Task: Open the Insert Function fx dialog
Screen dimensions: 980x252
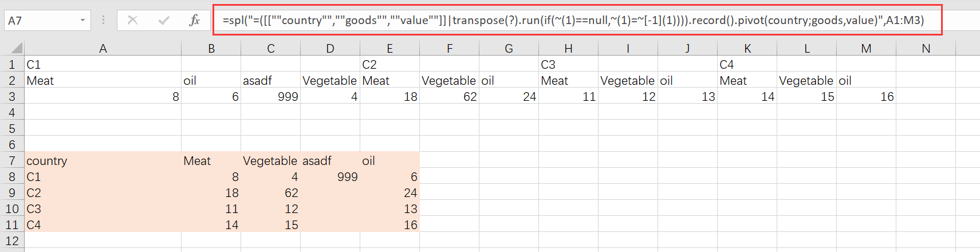Action: pos(194,21)
